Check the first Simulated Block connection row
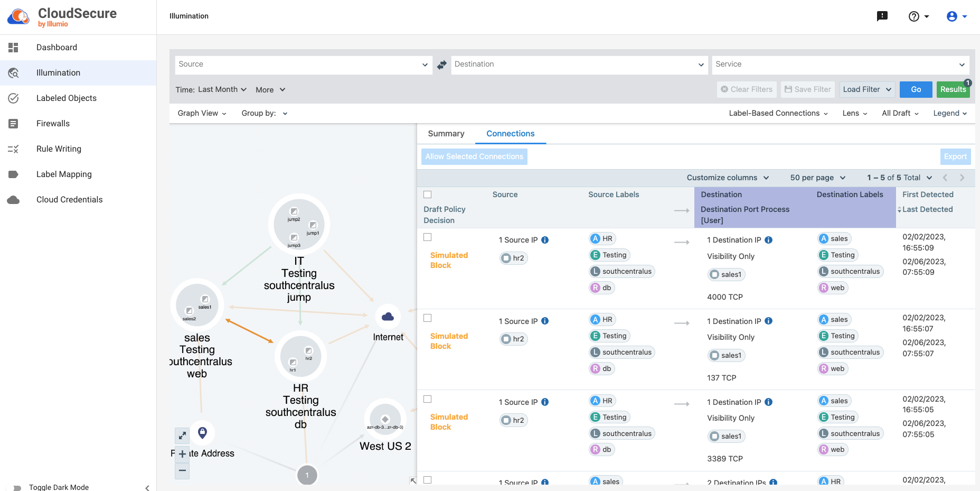 [428, 237]
